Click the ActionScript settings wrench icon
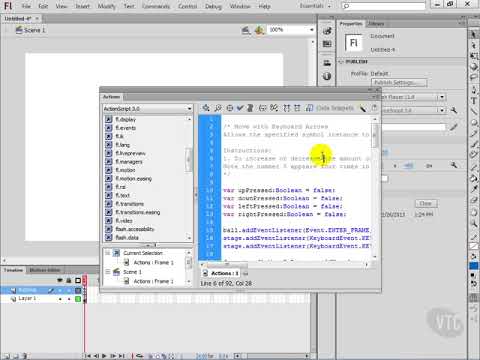This screenshot has width=480, height=360. 454,110
